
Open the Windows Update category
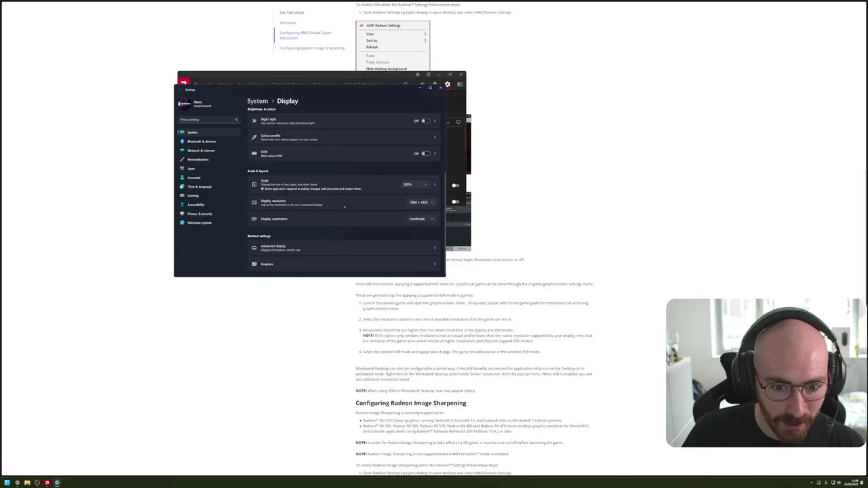[x=209, y=222]
